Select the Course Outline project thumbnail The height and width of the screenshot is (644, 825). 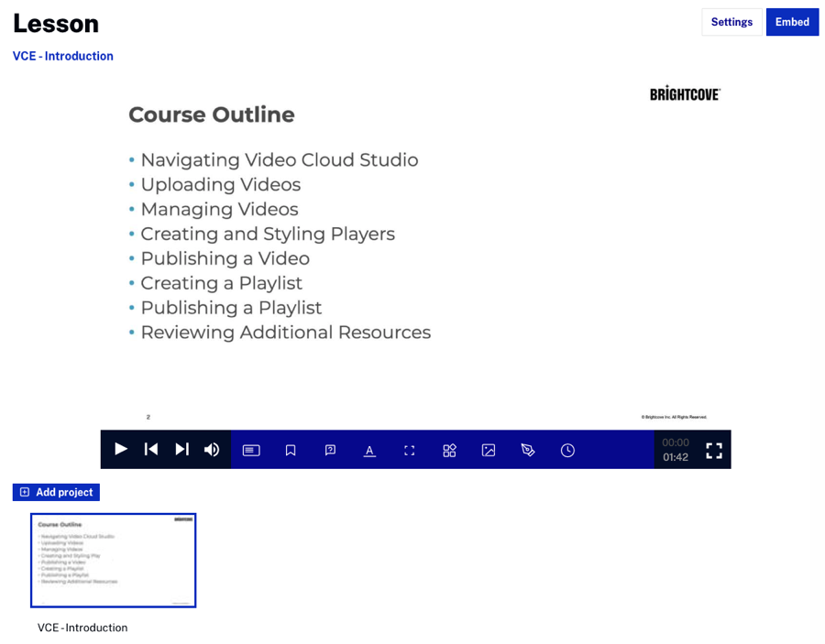(x=114, y=561)
